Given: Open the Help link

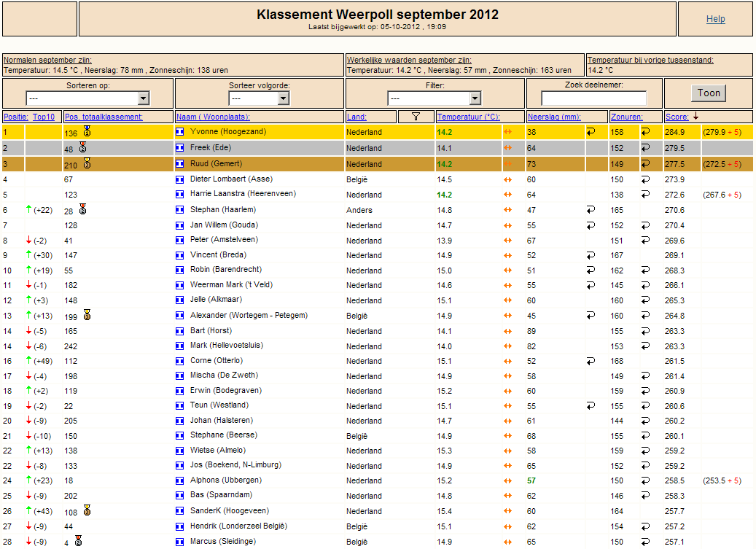Looking at the screenshot, I should click(715, 19).
